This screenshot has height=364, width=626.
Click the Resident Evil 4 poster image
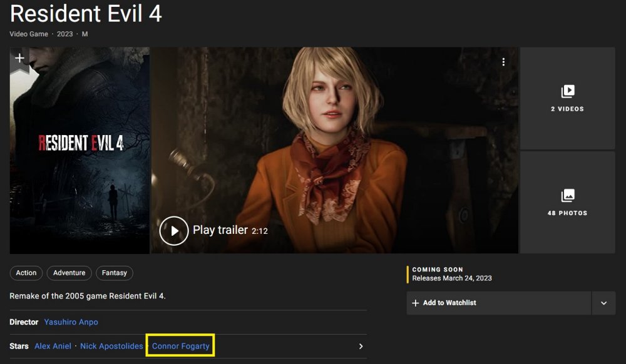80,151
